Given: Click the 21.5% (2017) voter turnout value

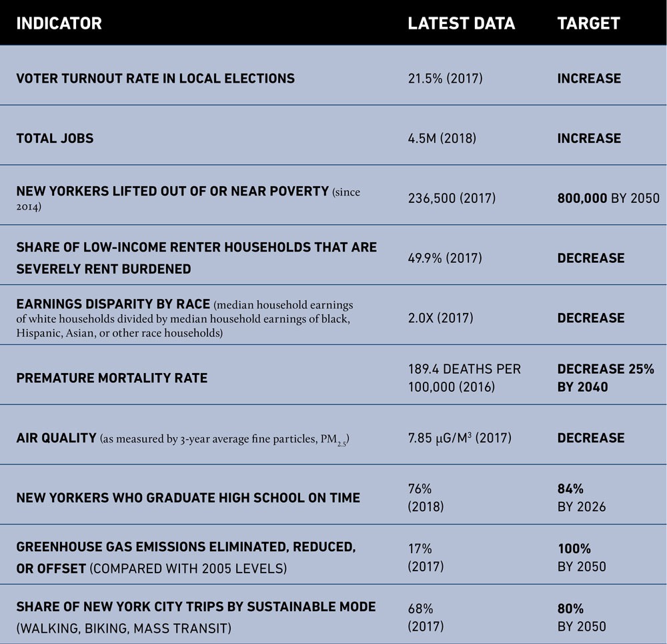Looking at the screenshot, I should [445, 79].
